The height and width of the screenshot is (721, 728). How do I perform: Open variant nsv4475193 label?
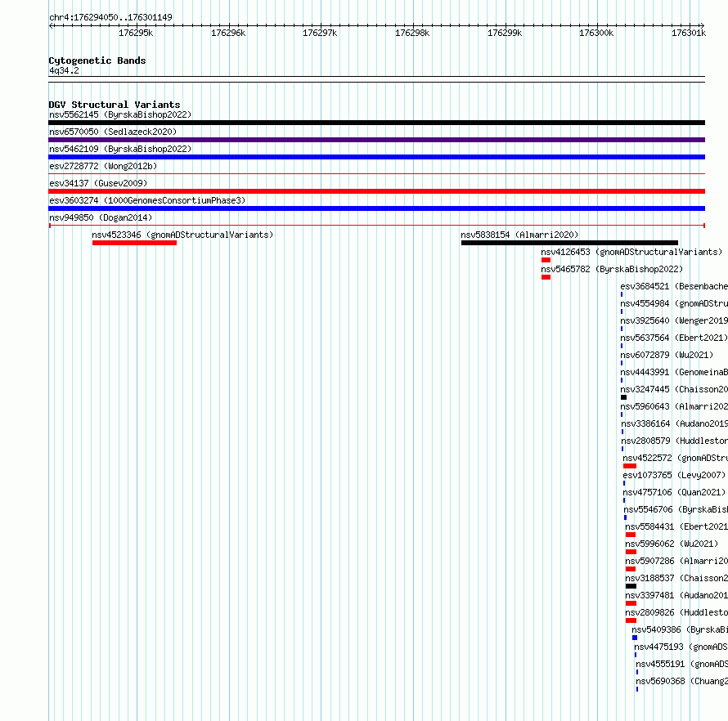pos(681,647)
